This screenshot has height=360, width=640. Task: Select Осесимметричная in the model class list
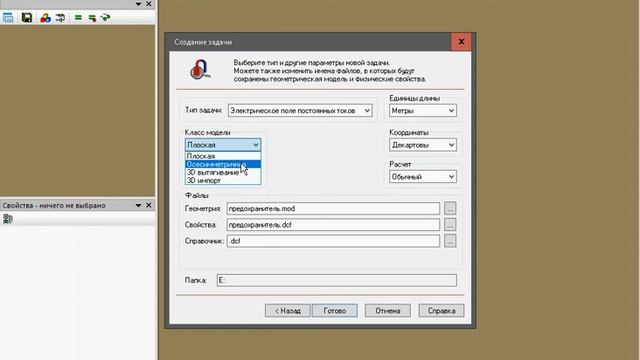(223, 164)
